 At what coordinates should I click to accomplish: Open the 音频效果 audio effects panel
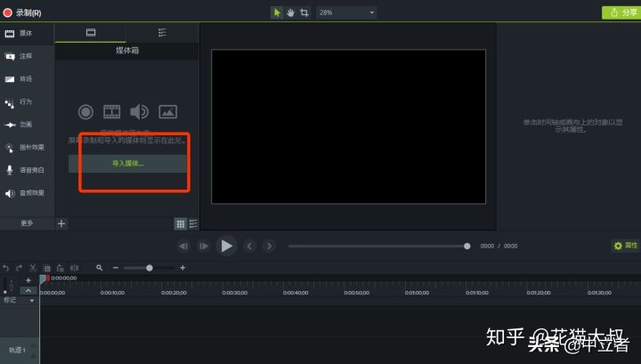click(x=25, y=193)
